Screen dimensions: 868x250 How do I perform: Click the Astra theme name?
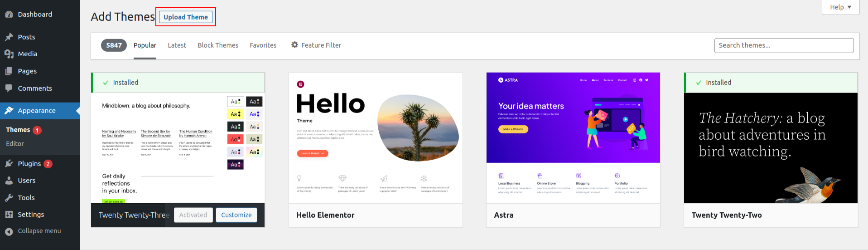[x=504, y=215]
